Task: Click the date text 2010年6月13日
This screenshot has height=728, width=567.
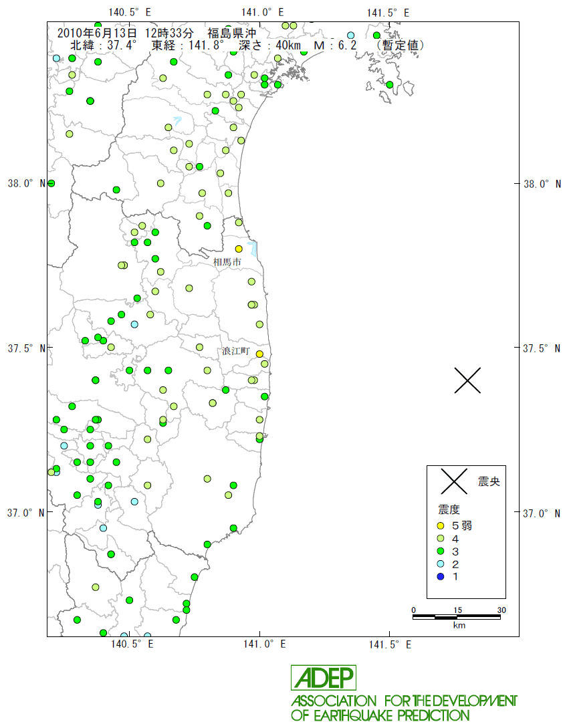Action: click(97, 33)
